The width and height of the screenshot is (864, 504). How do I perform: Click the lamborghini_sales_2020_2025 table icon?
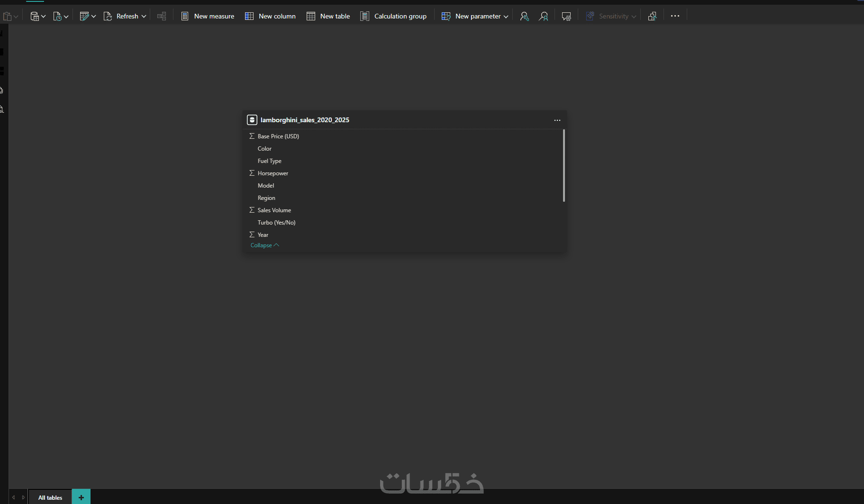click(x=252, y=120)
